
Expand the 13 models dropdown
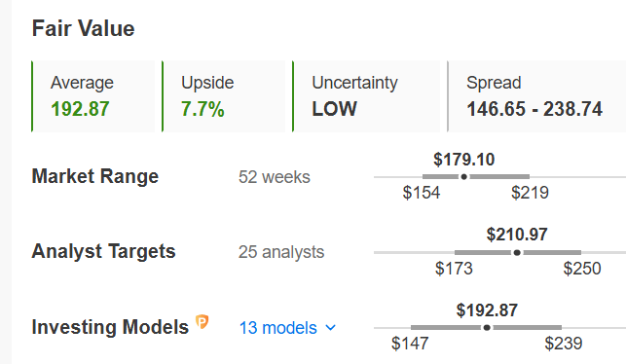287,328
